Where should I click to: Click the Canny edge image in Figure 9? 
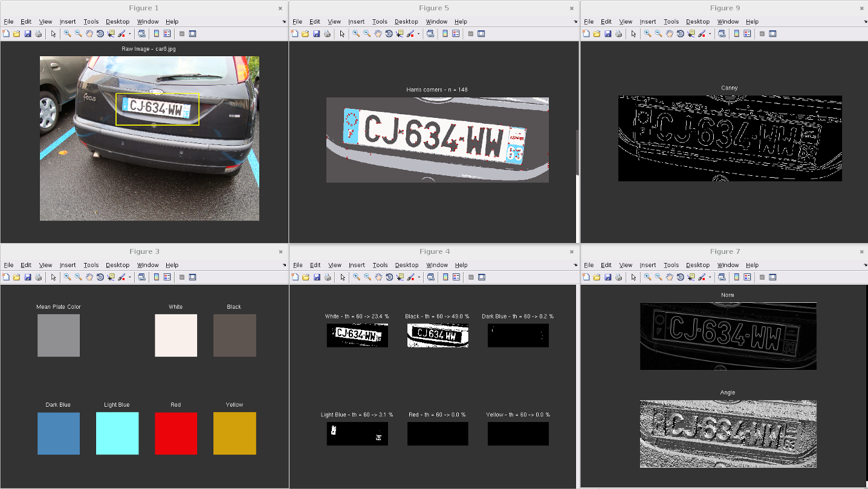[x=730, y=138]
